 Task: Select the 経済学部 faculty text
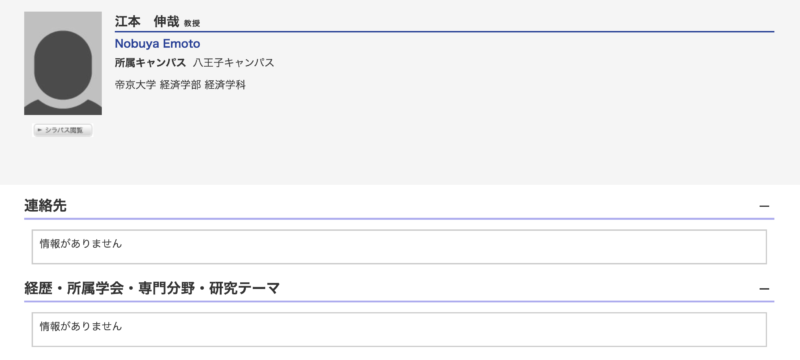click(x=180, y=85)
